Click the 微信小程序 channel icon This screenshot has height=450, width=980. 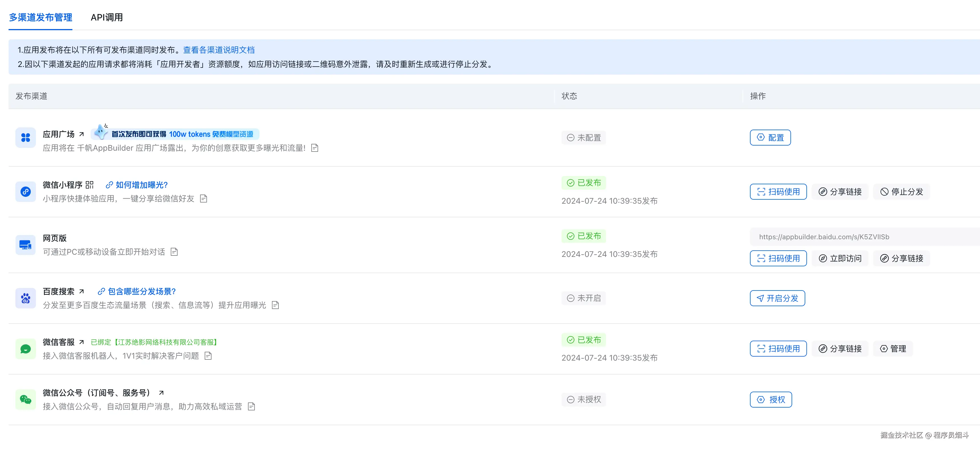click(25, 192)
